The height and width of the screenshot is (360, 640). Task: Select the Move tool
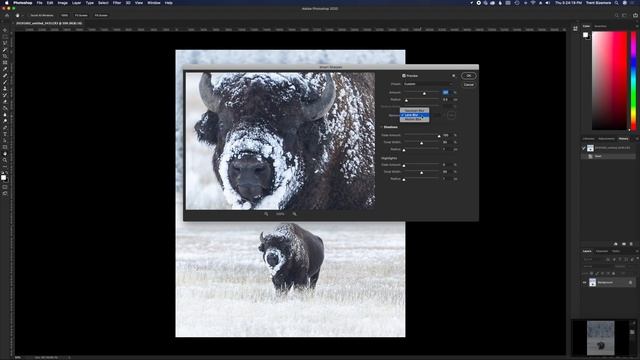[x=5, y=30]
